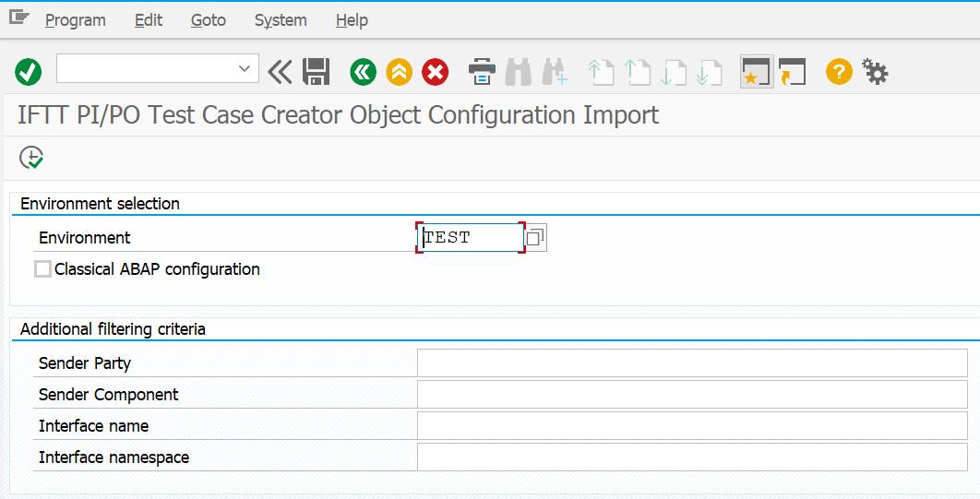
Task: Click the yellow Exit up-arrow icon
Action: coord(399,71)
